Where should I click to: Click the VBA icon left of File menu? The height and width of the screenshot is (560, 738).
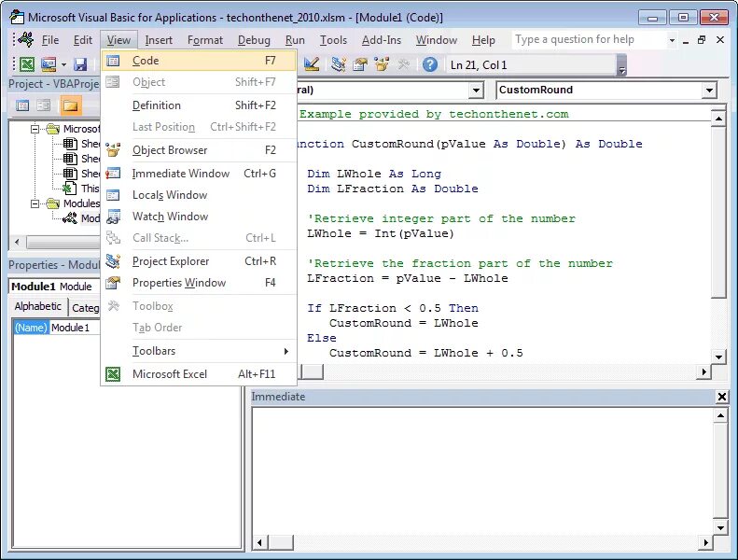pyautogui.click(x=25, y=39)
